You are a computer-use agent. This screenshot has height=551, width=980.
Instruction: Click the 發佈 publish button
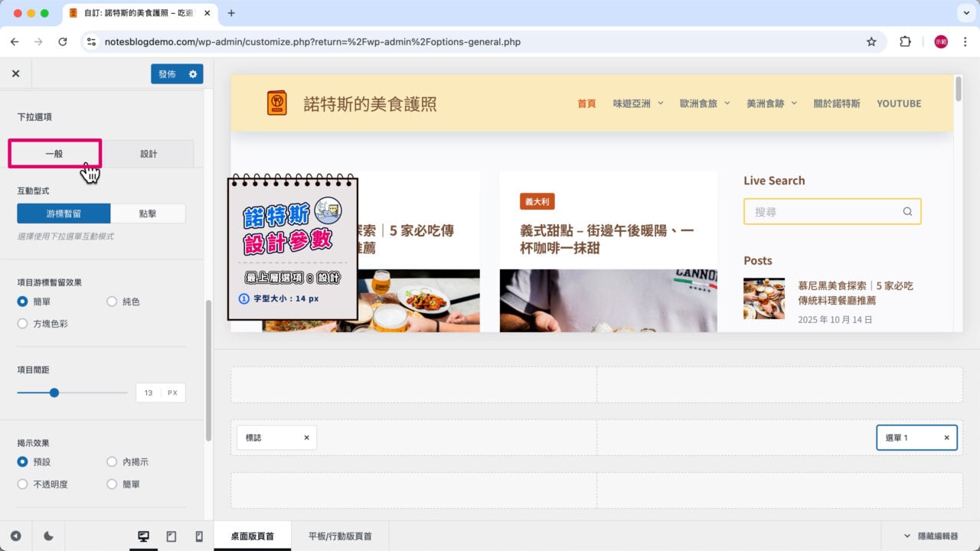click(x=167, y=73)
